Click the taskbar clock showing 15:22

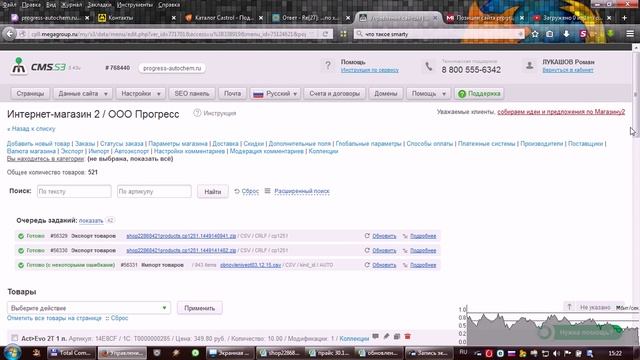615,353
